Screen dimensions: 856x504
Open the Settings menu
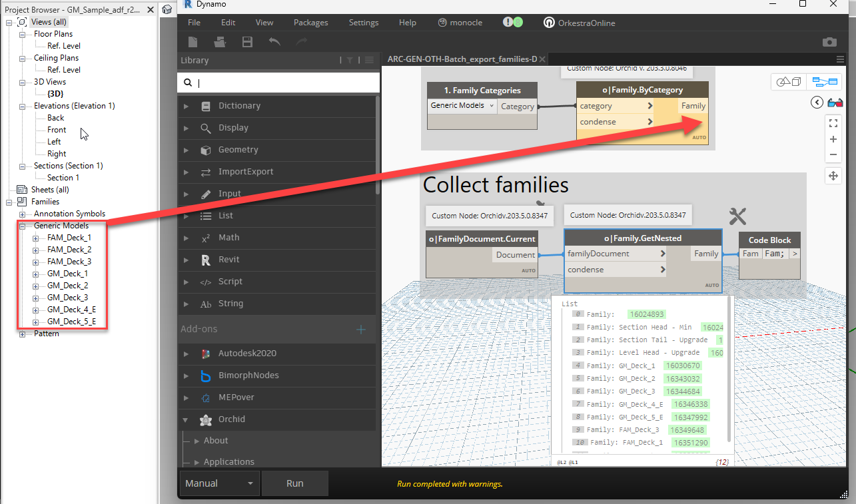pyautogui.click(x=364, y=23)
